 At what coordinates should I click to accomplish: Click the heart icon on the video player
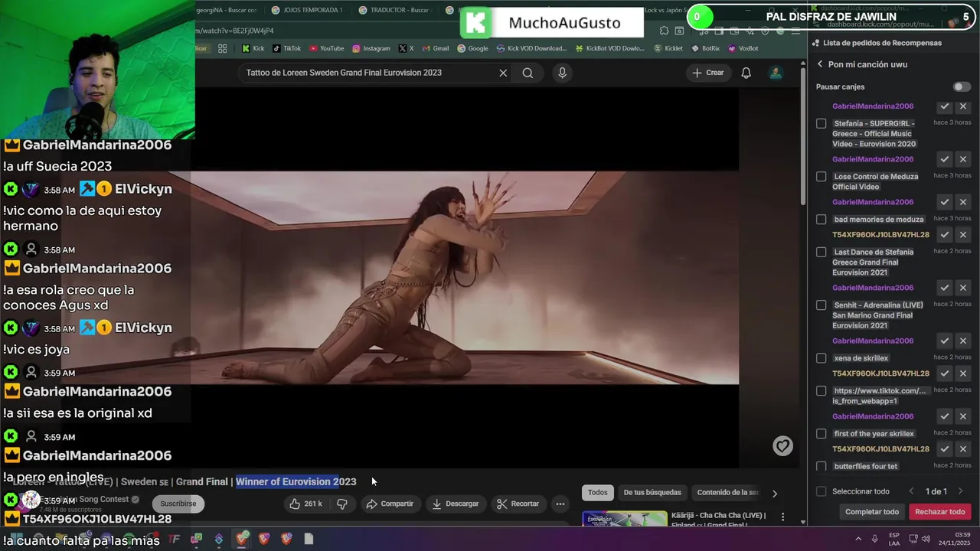(782, 446)
